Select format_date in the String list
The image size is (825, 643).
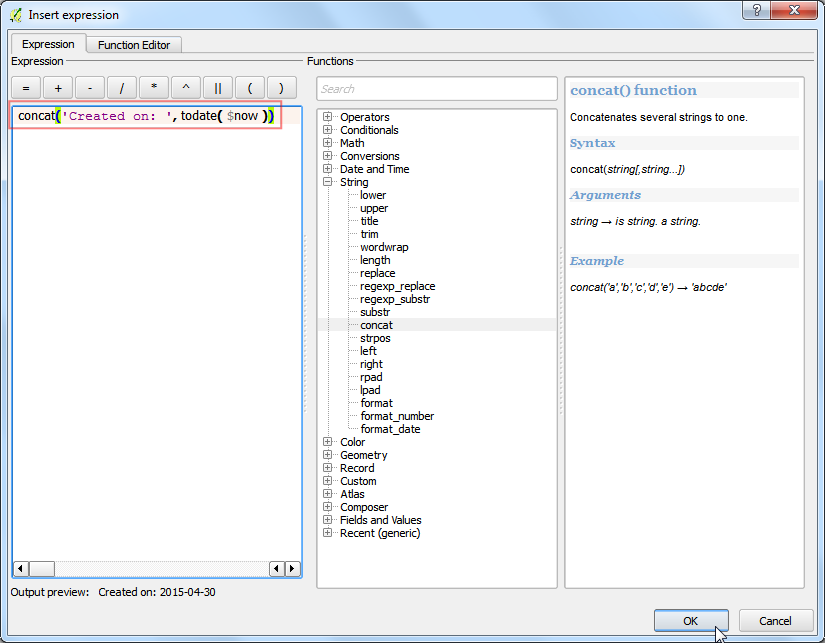(390, 429)
